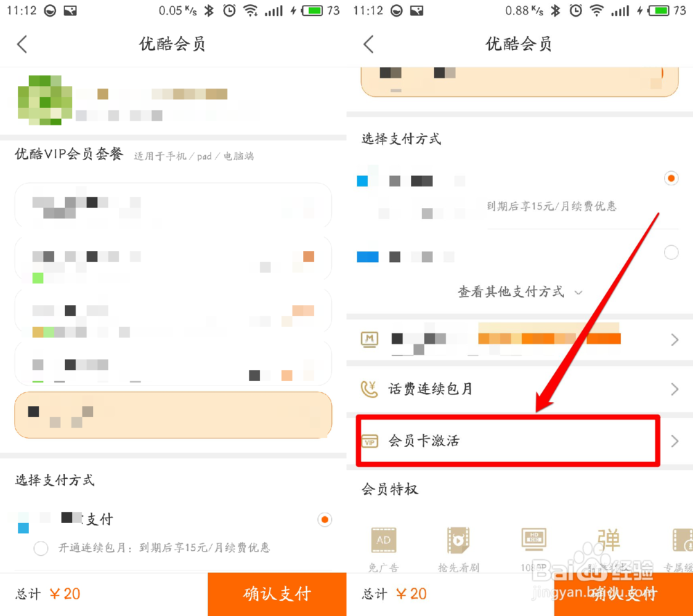Select the first payment method radio on right screen

tap(671, 178)
